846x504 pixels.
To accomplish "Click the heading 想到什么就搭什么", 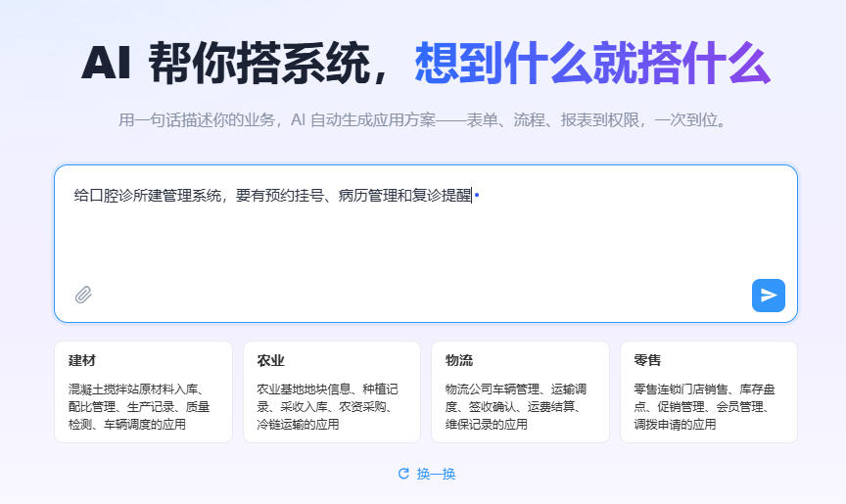I will (x=592, y=64).
